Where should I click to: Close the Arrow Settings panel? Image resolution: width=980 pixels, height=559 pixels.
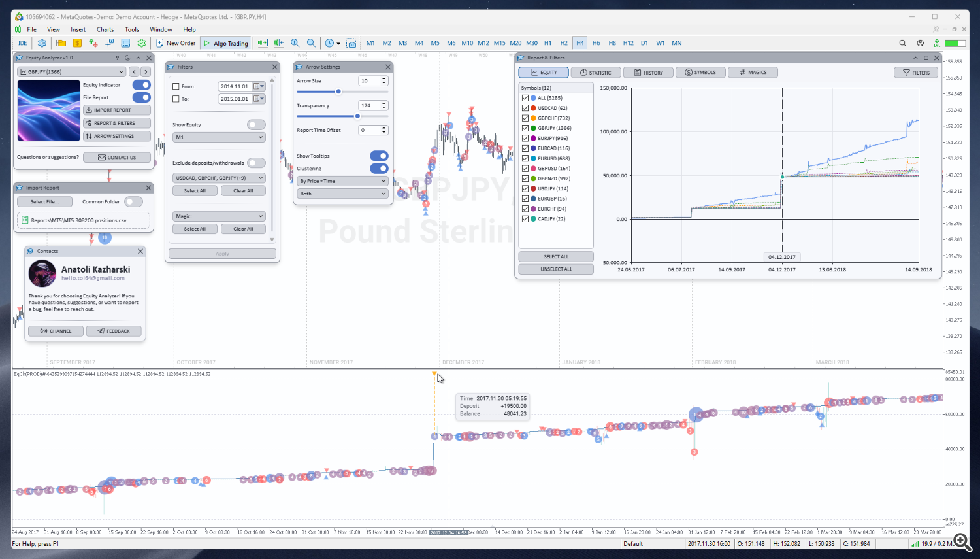[388, 67]
